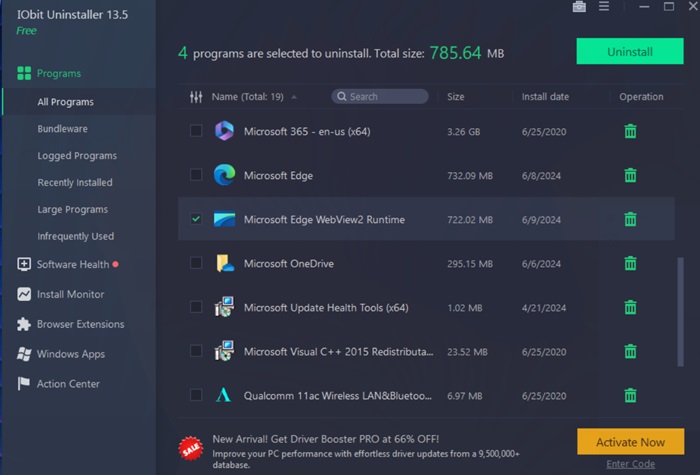Click the Microsoft 365 app icon
This screenshot has height=475, width=700.
pyautogui.click(x=224, y=131)
